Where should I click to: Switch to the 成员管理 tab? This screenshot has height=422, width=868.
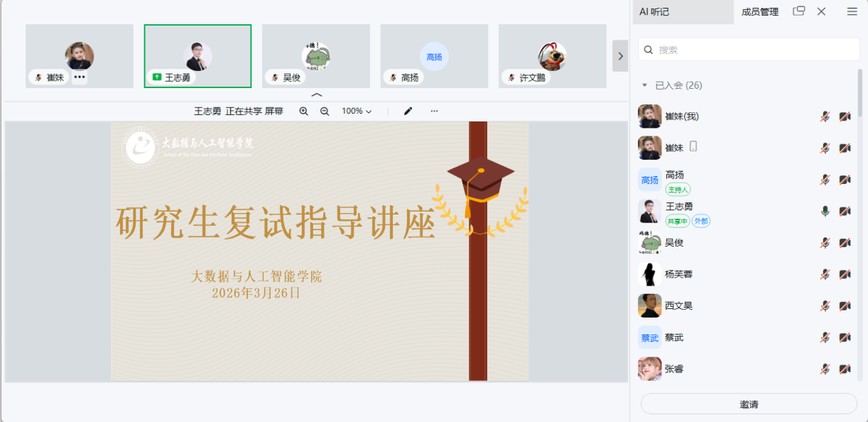coord(760,12)
